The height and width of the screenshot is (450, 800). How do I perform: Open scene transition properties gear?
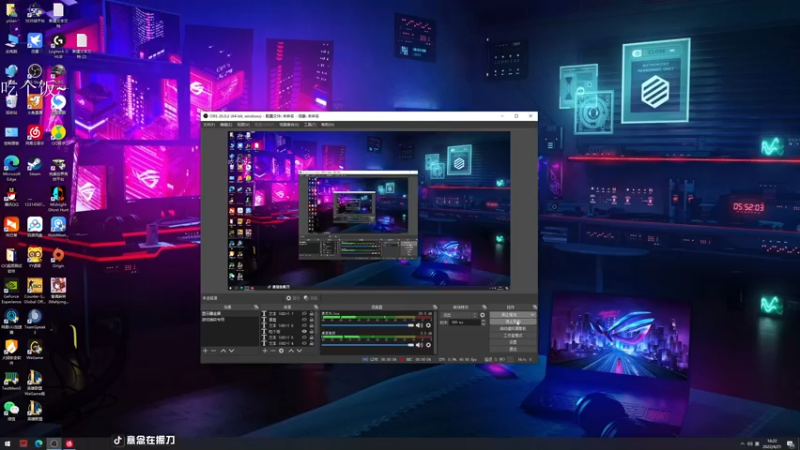pos(483,315)
